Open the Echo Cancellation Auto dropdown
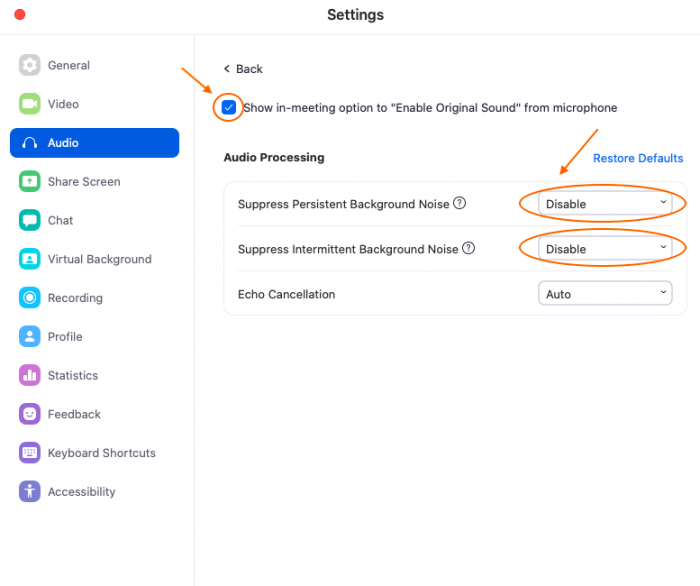Viewport: 700px width, 586px height. tap(605, 293)
